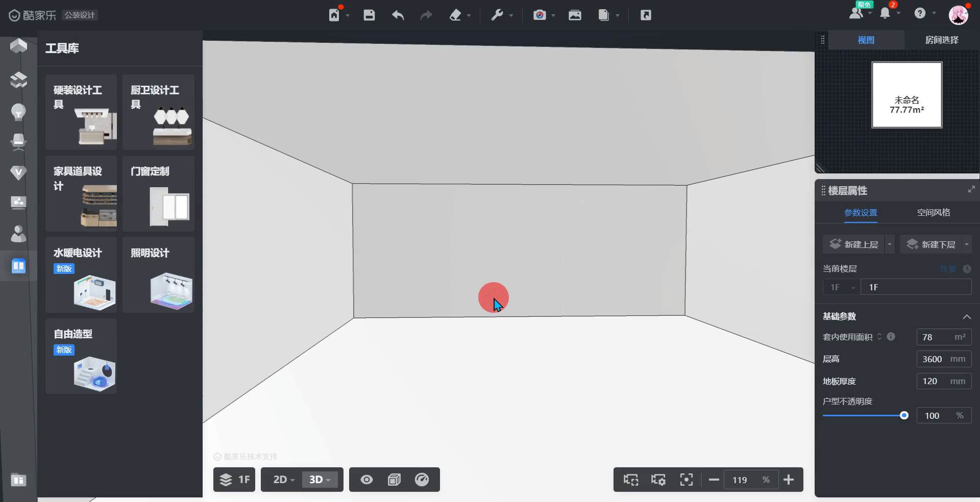Open the 房间选择 tab

coord(941,40)
